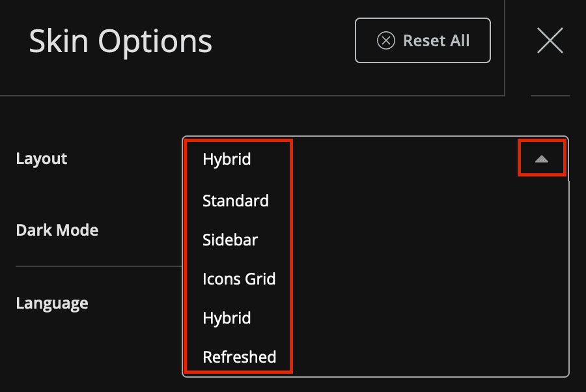Select the Refreshed layout option
This screenshot has height=392, width=586.
click(x=239, y=357)
